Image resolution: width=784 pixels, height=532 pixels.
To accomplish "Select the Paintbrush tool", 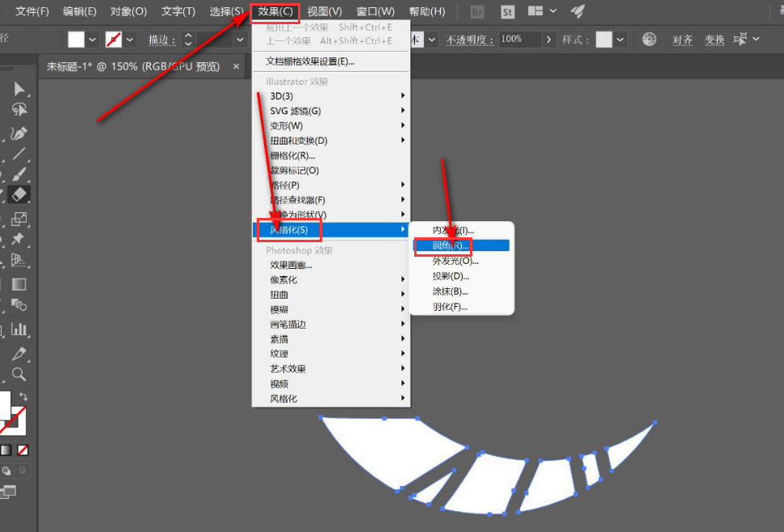I will (19, 175).
